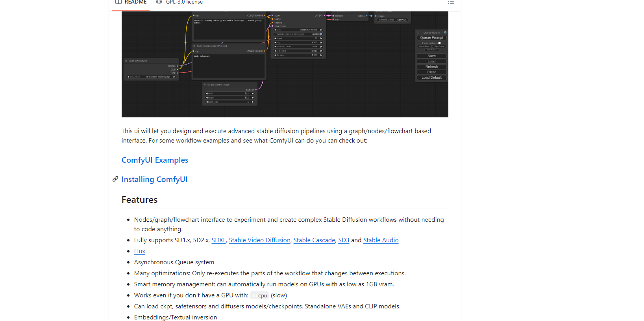Image resolution: width=644 pixels, height=321 pixels.
Task: Open the Stable Audio link
Action: pyautogui.click(x=381, y=240)
